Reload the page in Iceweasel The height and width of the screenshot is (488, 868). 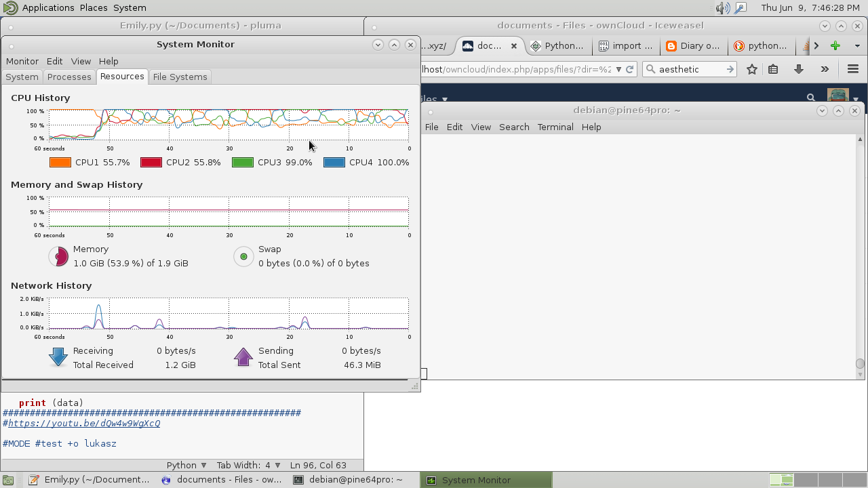629,69
